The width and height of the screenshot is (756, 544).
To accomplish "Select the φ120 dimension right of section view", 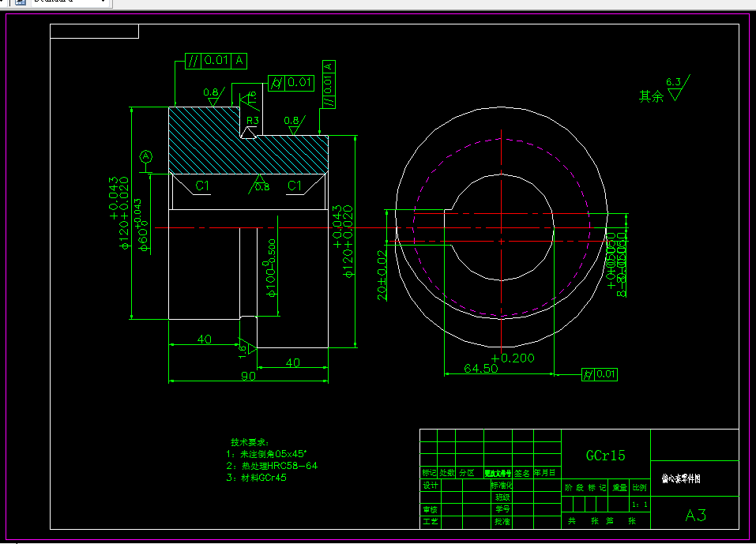I will point(343,242).
